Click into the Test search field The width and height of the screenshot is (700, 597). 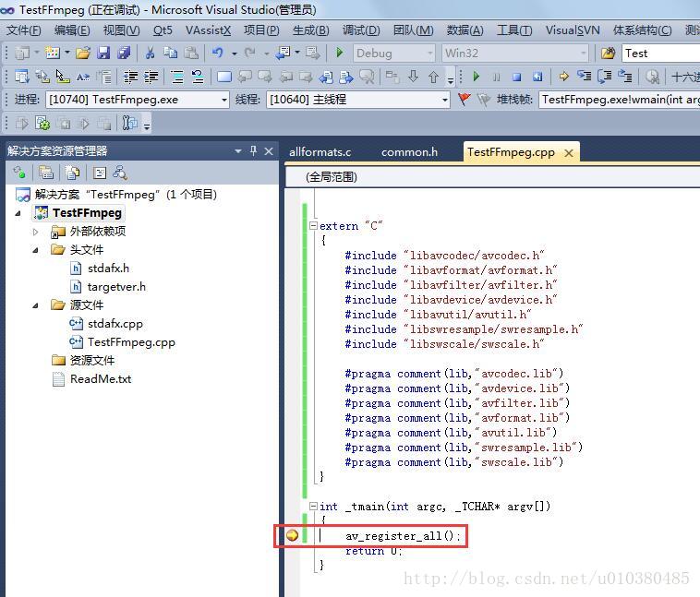[660, 54]
